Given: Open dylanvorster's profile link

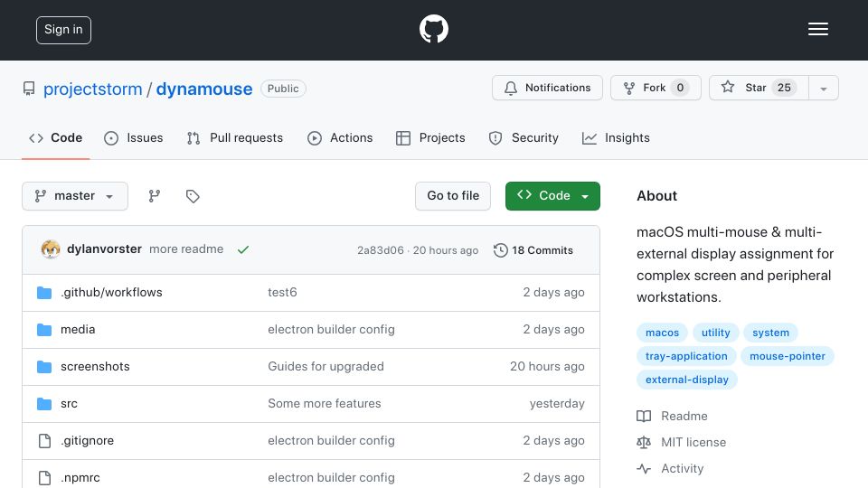Looking at the screenshot, I should tap(104, 249).
